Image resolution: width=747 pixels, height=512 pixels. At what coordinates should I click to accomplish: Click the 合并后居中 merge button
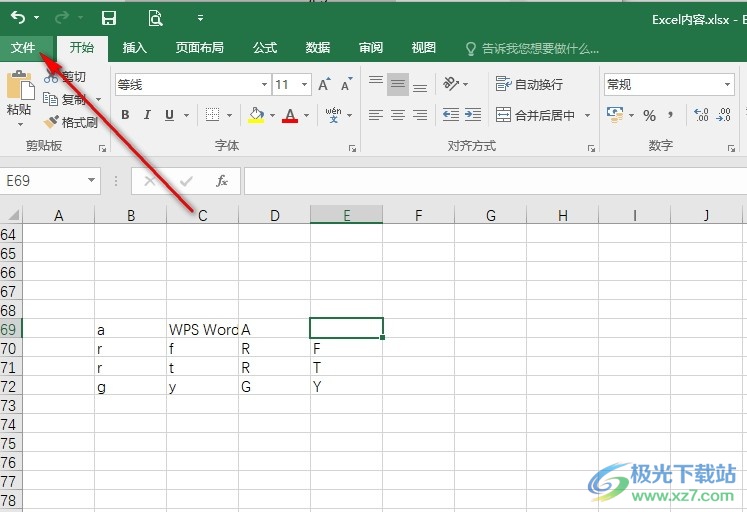point(536,116)
